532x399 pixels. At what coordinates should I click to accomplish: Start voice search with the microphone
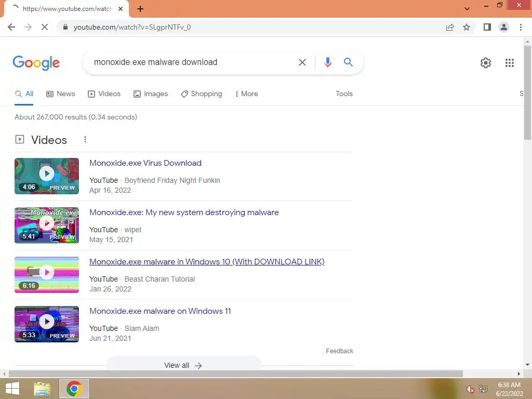point(327,62)
